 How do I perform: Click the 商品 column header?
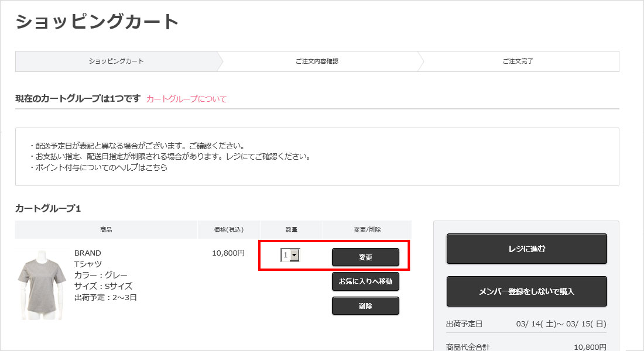106,229
